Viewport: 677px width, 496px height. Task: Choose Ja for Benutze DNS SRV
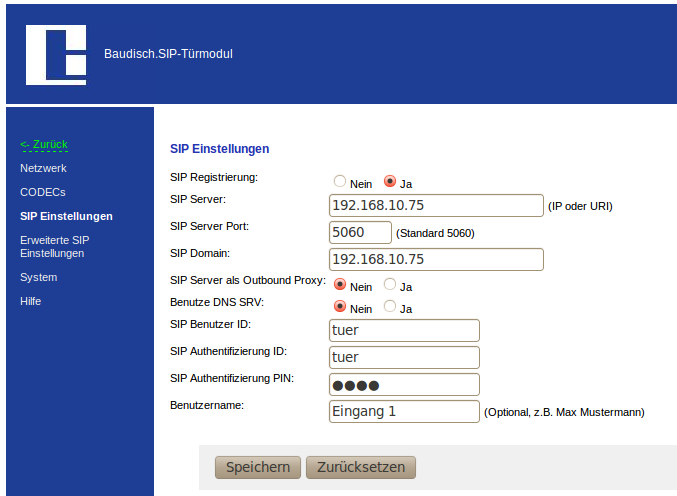tap(390, 308)
